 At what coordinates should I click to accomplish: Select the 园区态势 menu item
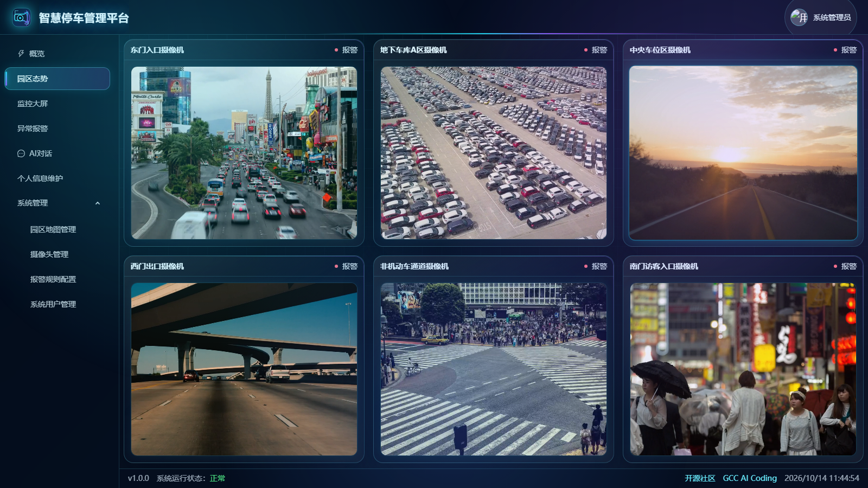57,79
